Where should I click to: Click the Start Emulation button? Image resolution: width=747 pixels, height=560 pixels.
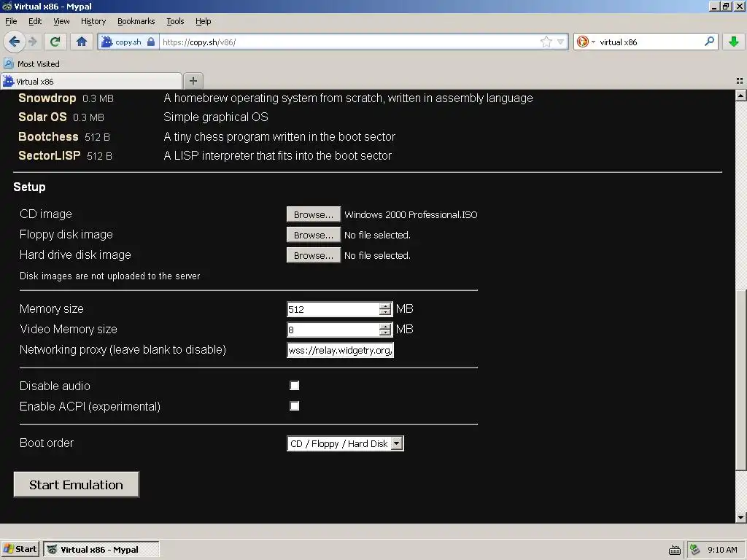(76, 484)
